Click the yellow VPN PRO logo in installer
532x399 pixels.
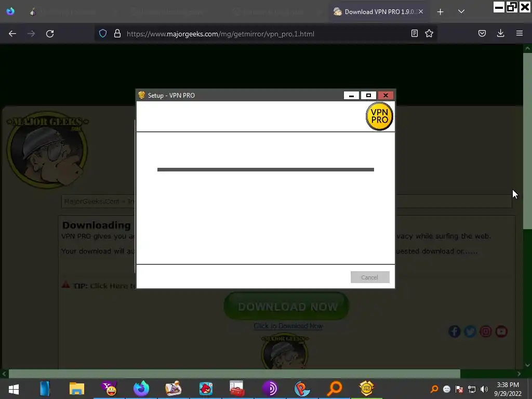[379, 116]
